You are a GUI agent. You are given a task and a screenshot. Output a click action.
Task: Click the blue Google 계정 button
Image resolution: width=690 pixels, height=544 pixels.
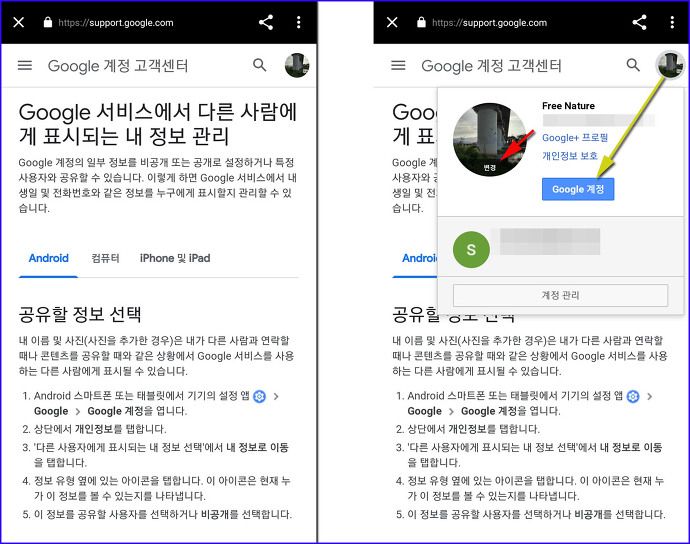coord(578,189)
